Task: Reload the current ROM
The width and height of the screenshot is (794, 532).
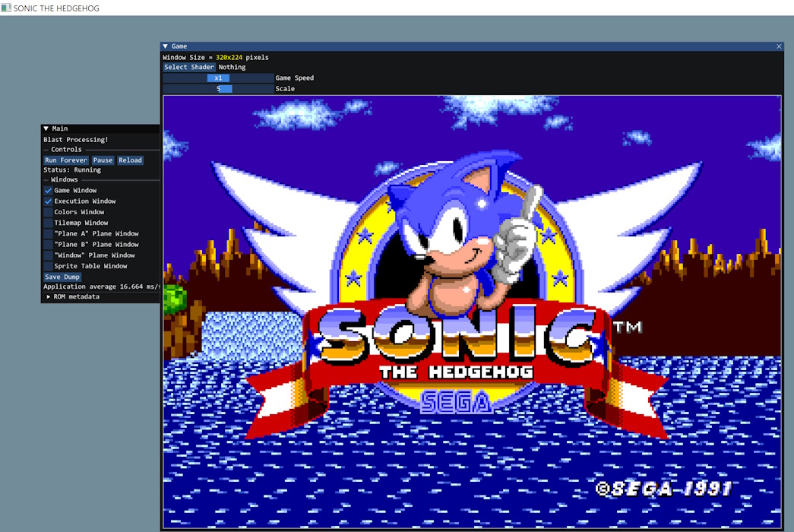Action: pyautogui.click(x=130, y=160)
